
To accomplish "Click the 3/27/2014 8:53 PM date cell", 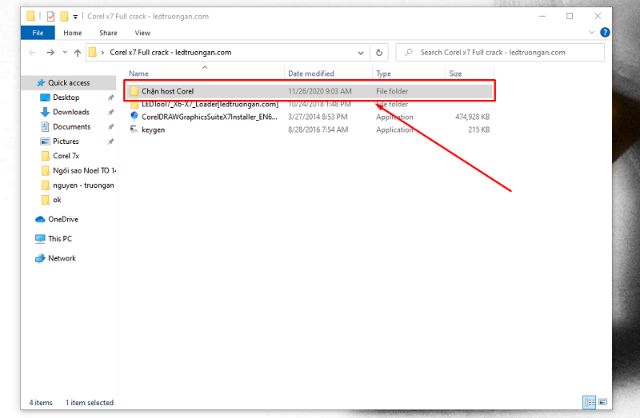I will pos(318,117).
